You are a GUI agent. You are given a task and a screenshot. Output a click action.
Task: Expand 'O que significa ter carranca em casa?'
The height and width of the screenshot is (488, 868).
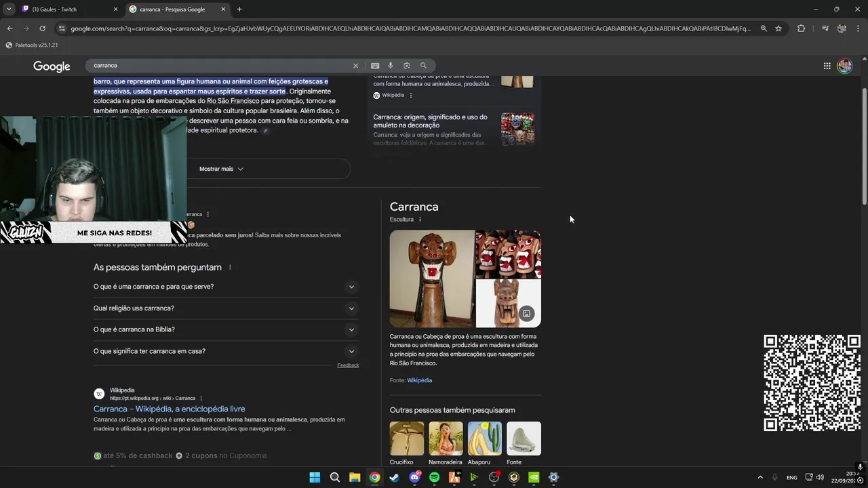click(x=226, y=351)
